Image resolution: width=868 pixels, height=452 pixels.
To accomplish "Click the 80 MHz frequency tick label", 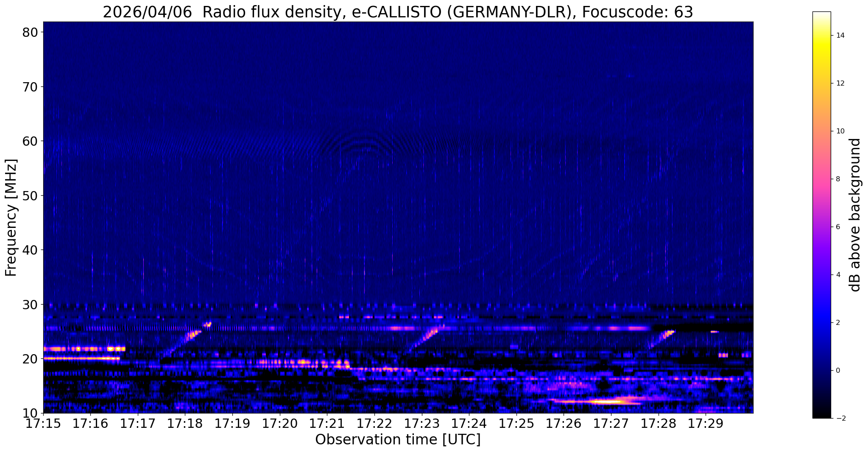I will [x=30, y=32].
